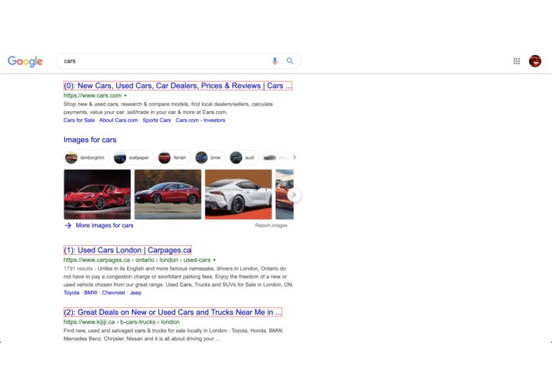Screen dimensions: 552x392
Task: Select the wallpaper image chip
Action: (x=133, y=157)
